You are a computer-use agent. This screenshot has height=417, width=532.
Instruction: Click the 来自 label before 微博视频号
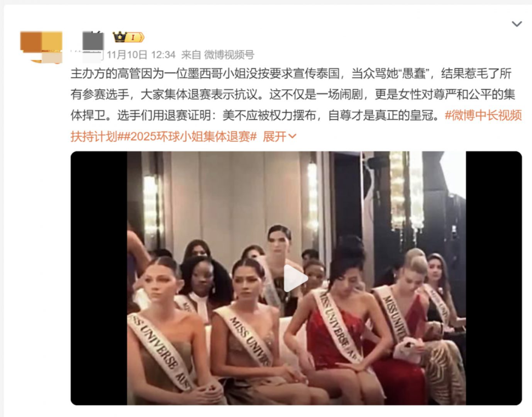pyautogui.click(x=191, y=55)
